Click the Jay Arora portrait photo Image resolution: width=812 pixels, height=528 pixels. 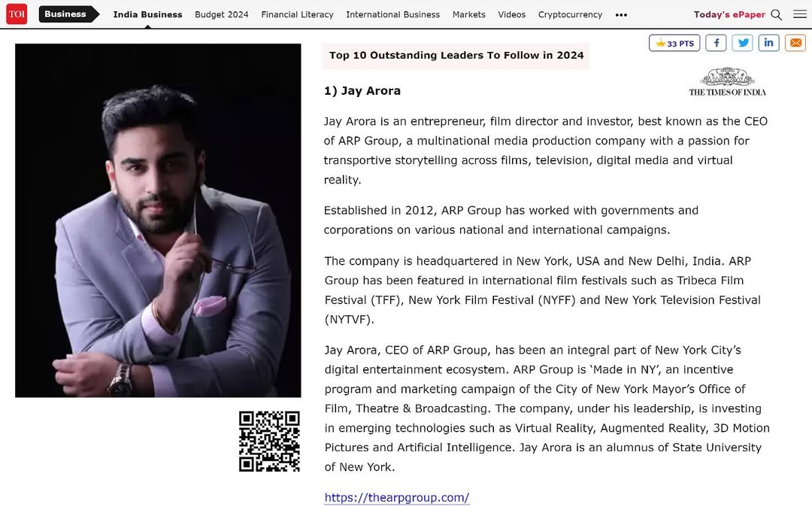click(x=158, y=220)
